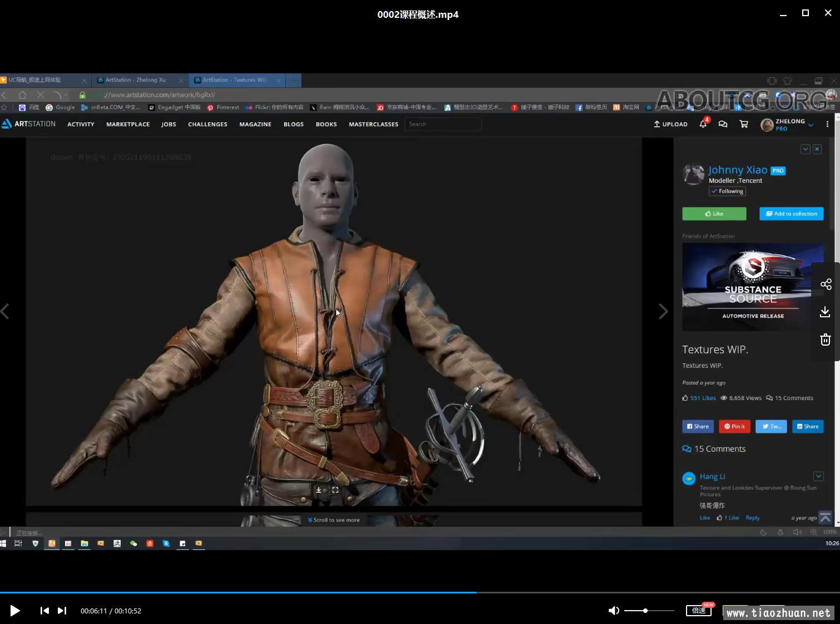This screenshot has height=624, width=840.
Task: Open the shopping cart icon
Action: coord(744,124)
